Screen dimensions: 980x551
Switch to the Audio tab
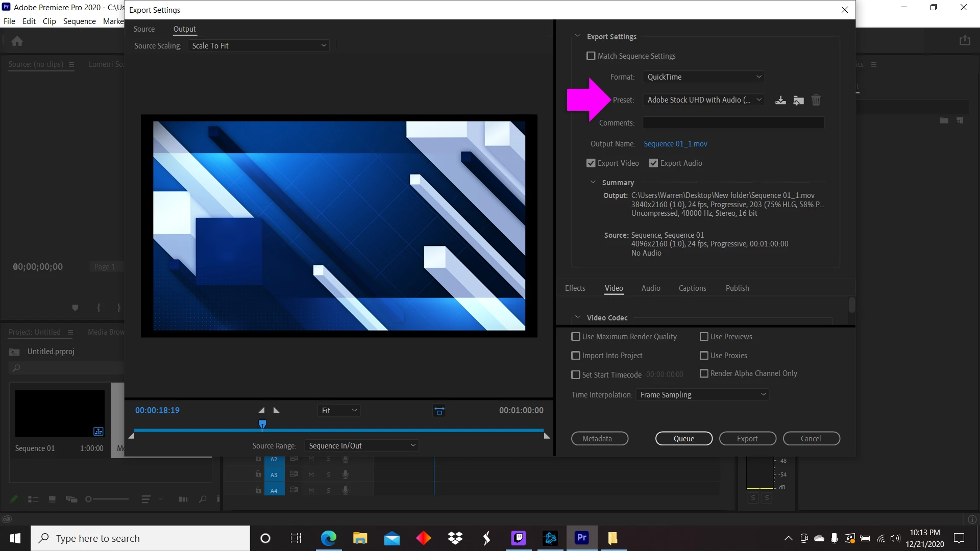[651, 288]
